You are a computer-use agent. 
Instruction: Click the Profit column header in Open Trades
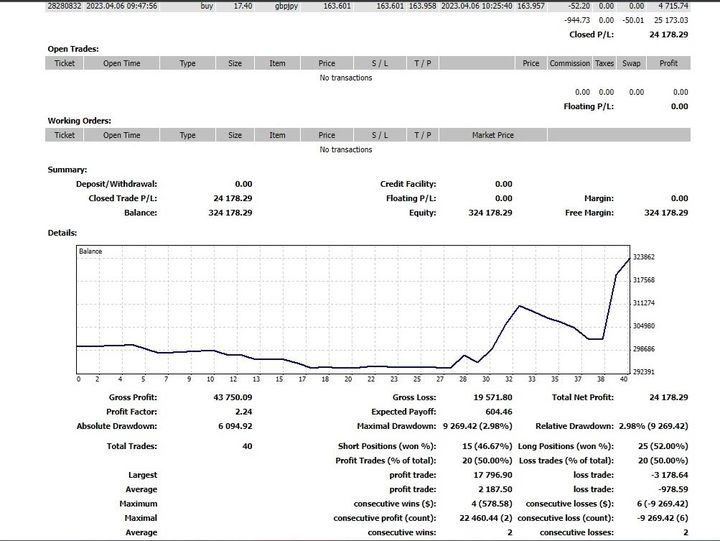pyautogui.click(x=668, y=63)
